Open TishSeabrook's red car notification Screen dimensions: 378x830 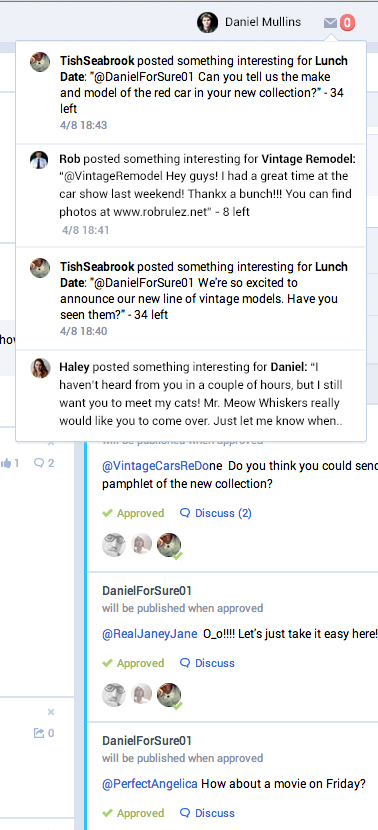coord(191,92)
